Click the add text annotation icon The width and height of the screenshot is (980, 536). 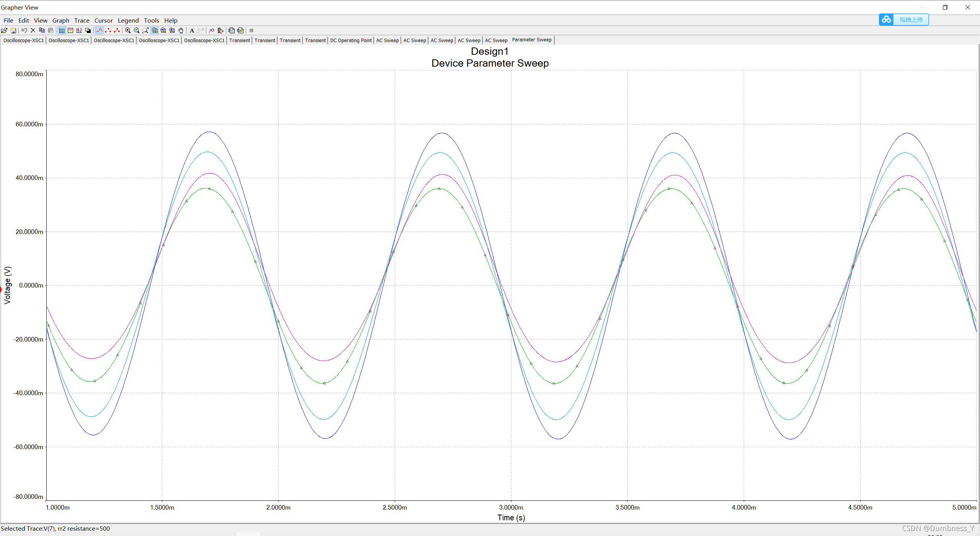point(192,31)
